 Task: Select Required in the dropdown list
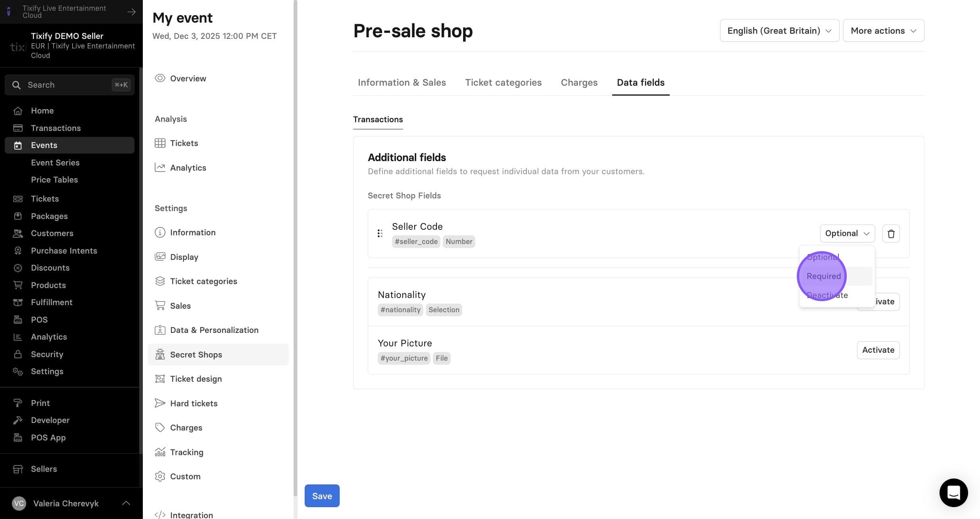(837, 276)
